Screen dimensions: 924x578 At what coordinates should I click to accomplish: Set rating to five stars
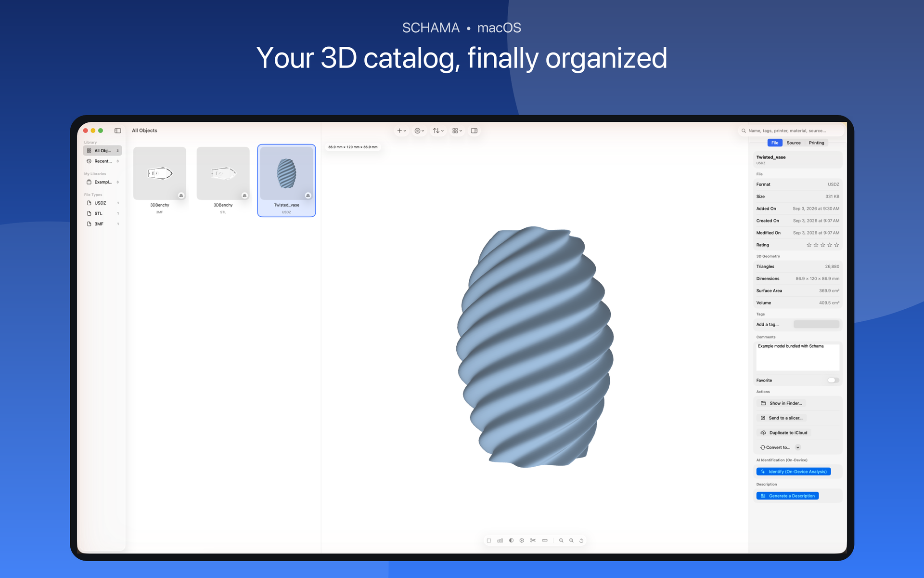(x=836, y=245)
